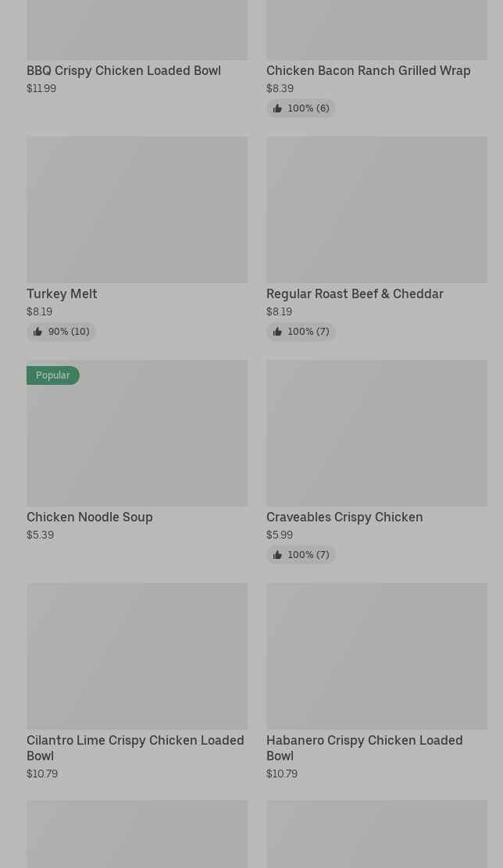Click the Habanero Crispy Chicken Bowl image
Viewport: 503px width, 868px height.
(376, 656)
